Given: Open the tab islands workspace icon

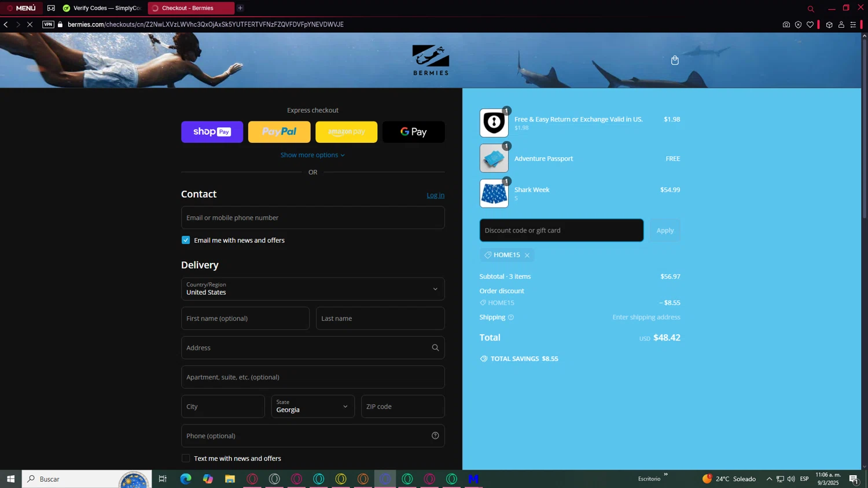Looking at the screenshot, I should pyautogui.click(x=51, y=8).
